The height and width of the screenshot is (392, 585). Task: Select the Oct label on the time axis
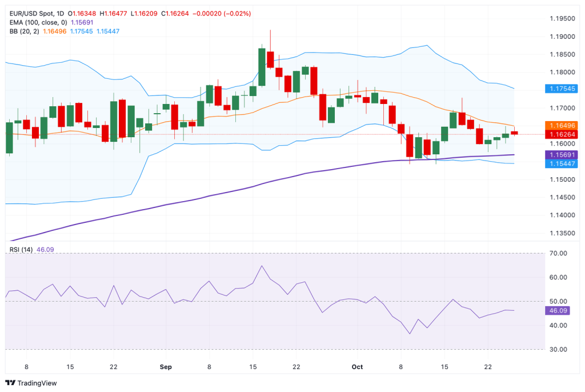tap(357, 367)
